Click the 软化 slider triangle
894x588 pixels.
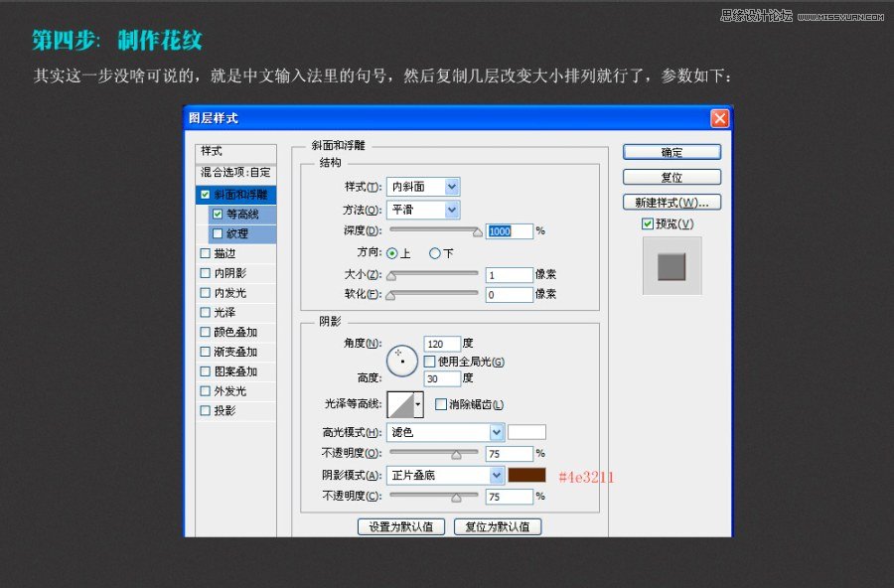pyautogui.click(x=389, y=294)
